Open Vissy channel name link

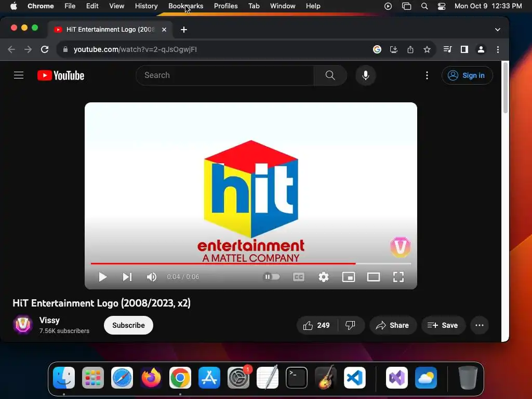(x=49, y=320)
